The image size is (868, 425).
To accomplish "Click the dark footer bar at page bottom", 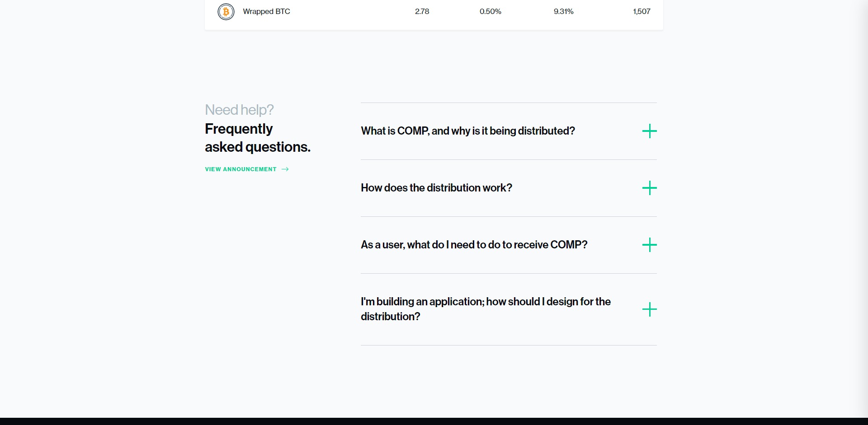I will pyautogui.click(x=434, y=421).
